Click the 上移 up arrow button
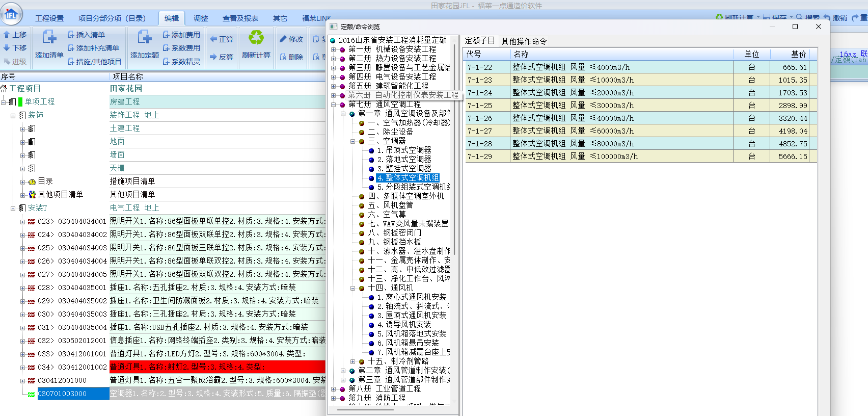Viewport: 868px width, 416px height. coord(15,35)
